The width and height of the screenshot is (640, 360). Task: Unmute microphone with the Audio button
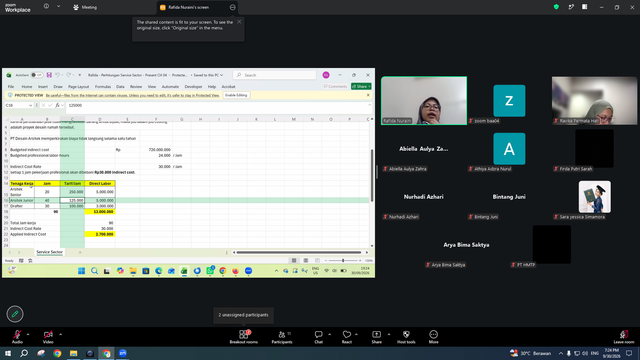[17, 337]
